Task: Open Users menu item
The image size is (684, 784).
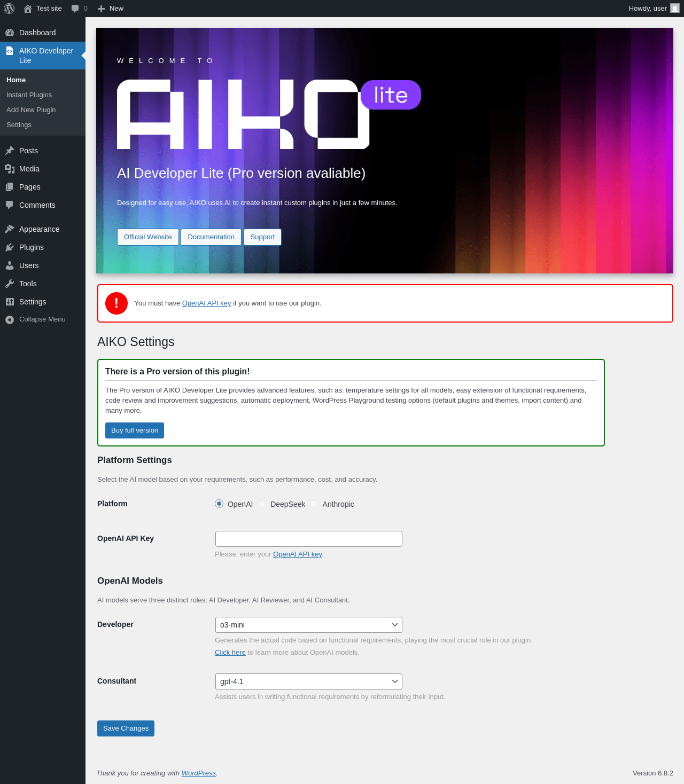Action: tap(43, 265)
